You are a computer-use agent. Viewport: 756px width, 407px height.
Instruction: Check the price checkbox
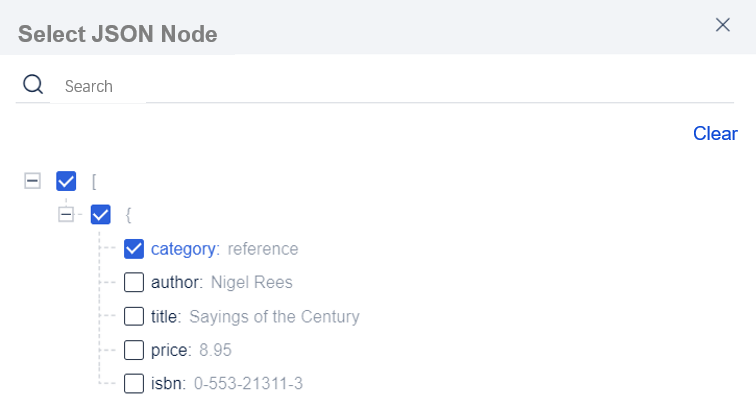134,350
